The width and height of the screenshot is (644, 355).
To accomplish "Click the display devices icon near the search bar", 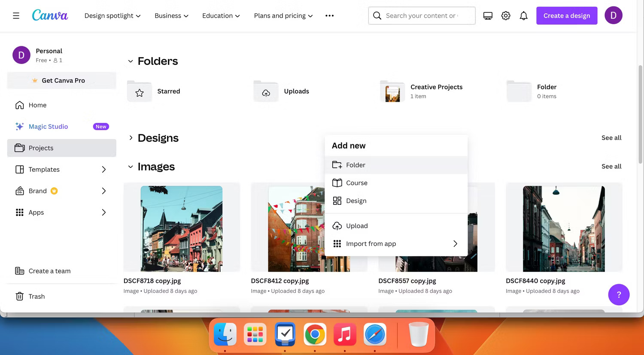I will pyautogui.click(x=488, y=15).
